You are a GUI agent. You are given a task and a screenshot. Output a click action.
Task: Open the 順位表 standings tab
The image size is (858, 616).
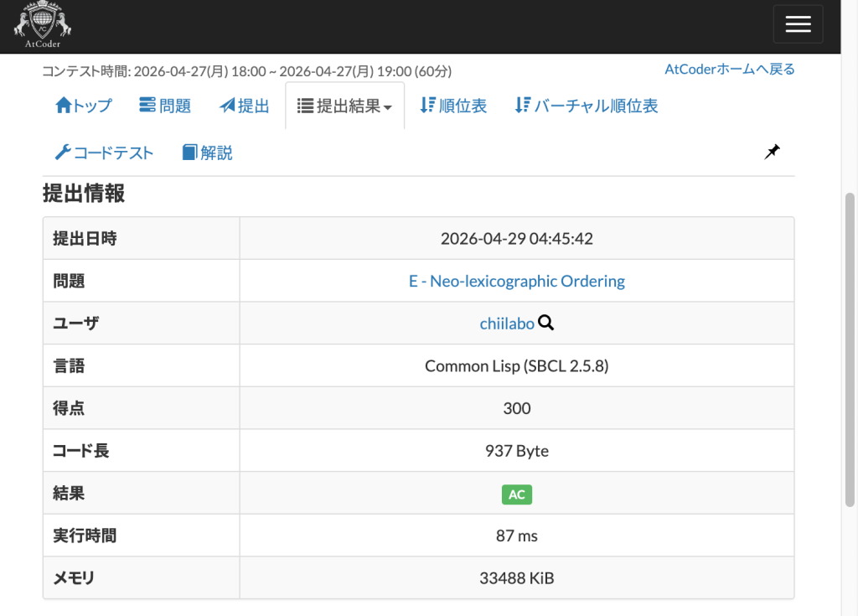click(453, 106)
